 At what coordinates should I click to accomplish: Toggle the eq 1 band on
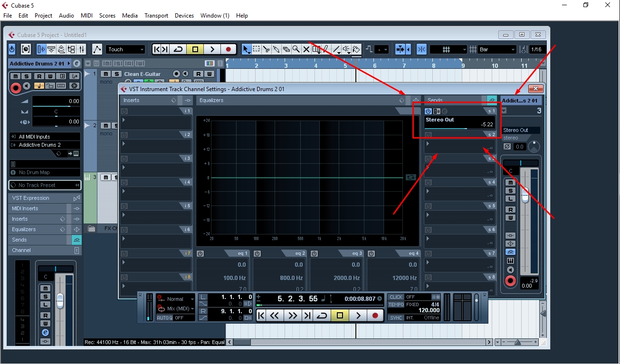tap(200, 254)
